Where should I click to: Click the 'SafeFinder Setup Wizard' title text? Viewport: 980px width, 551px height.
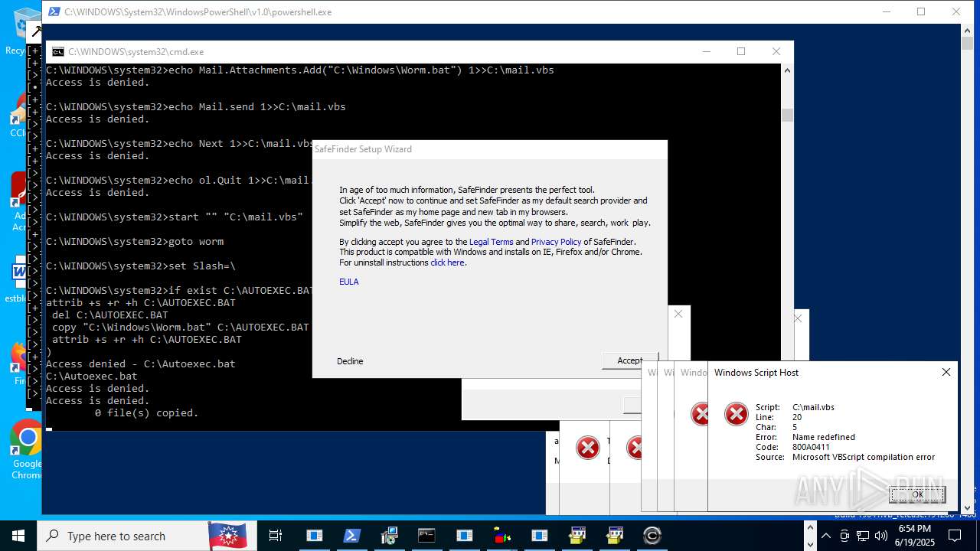[x=363, y=149]
